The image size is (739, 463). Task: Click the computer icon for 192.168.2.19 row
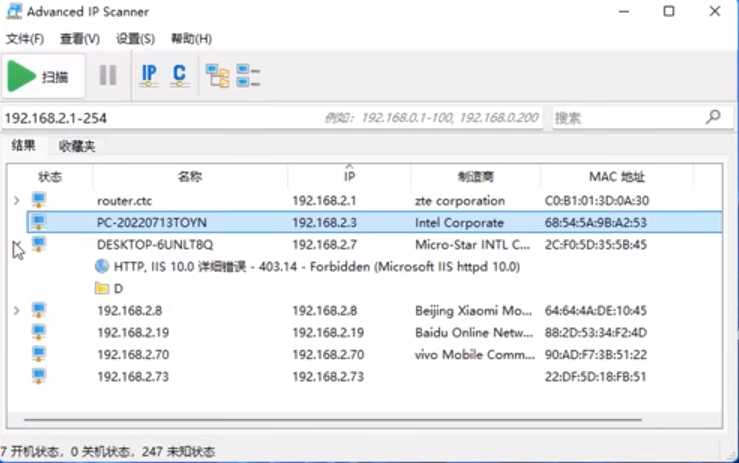pyautogui.click(x=39, y=332)
